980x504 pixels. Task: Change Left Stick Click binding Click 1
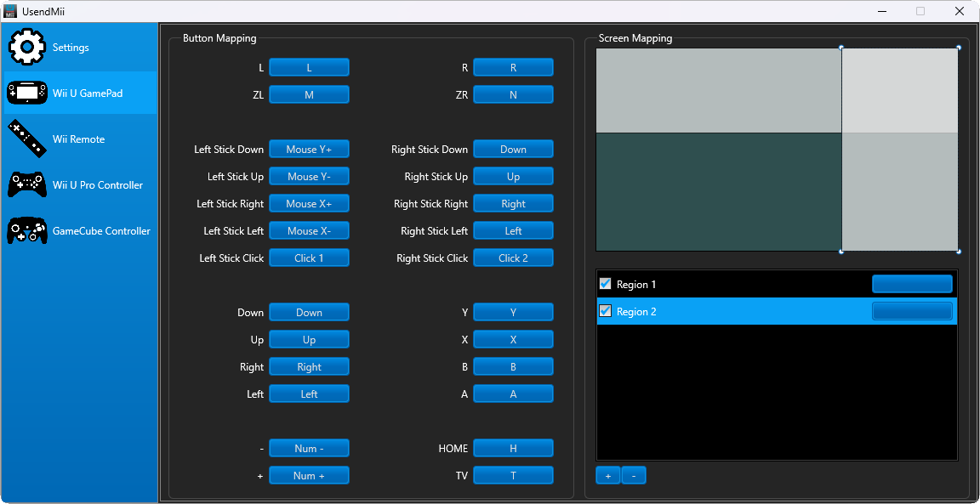click(309, 258)
